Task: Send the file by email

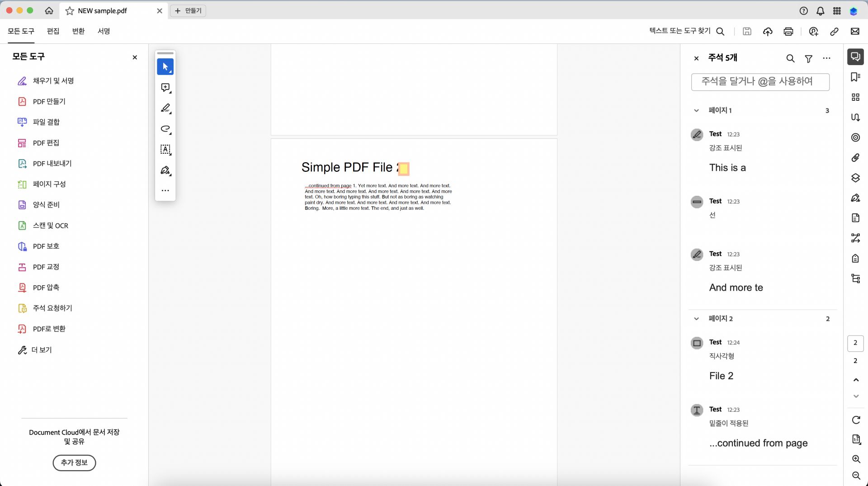Action: coord(855,31)
